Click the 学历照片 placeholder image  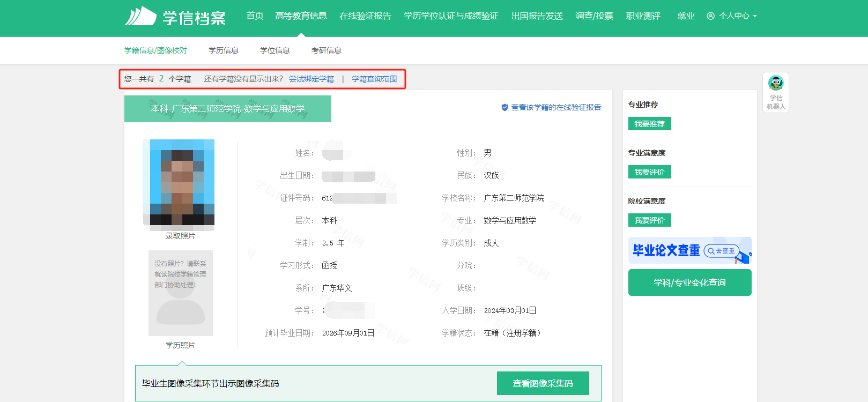tap(181, 293)
